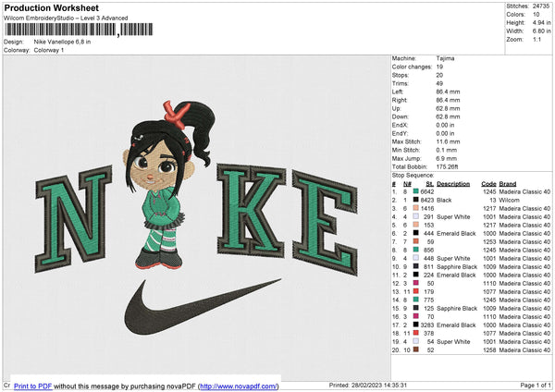Click the red swatch for stop 18
Viewport: 555px width, 392px height.
click(x=416, y=333)
